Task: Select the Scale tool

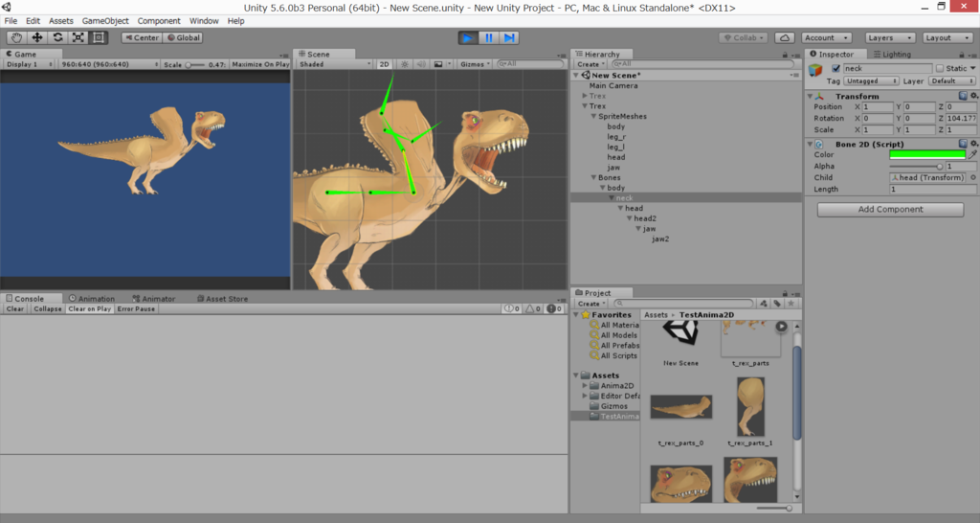Action: [78, 37]
